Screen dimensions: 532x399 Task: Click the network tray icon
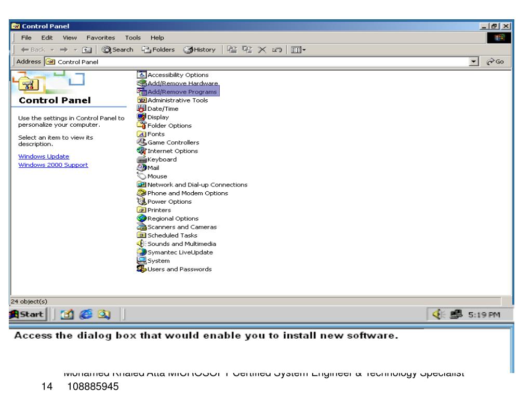click(455, 314)
